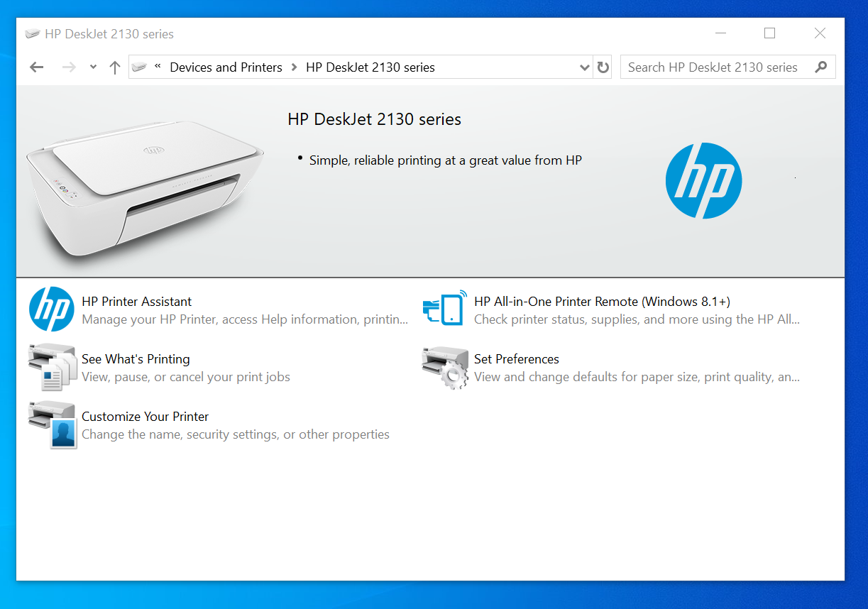Open the recent locations dropdown arrow

93,67
